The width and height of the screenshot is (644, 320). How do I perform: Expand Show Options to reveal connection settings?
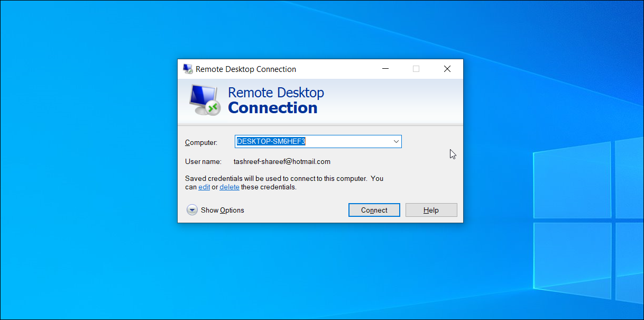(215, 210)
